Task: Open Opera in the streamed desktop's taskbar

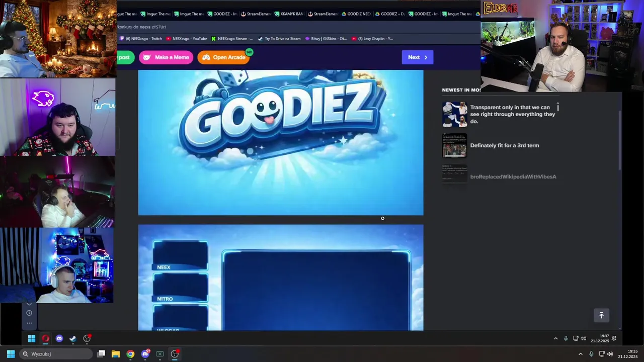Action: pos(45,338)
